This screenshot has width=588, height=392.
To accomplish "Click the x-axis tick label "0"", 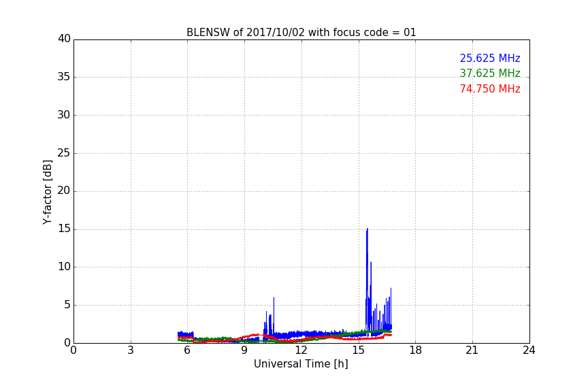I will coord(73,350).
